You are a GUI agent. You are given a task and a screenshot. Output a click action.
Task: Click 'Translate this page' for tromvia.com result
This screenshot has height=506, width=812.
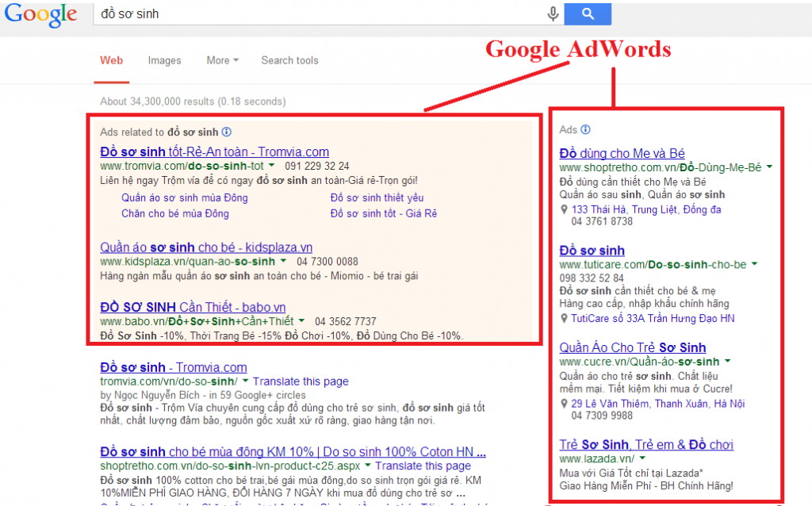point(301,381)
